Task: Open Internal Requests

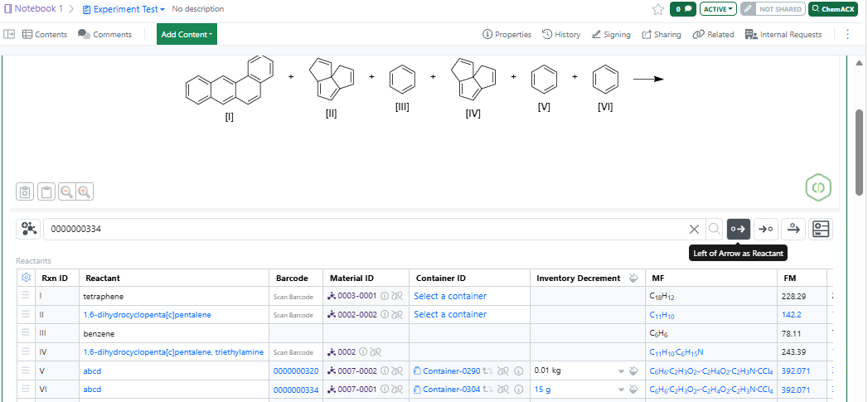Action: pos(784,34)
